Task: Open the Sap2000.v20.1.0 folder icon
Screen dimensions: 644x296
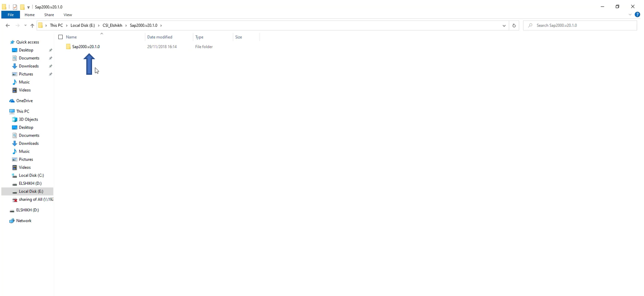Action: (x=68, y=46)
